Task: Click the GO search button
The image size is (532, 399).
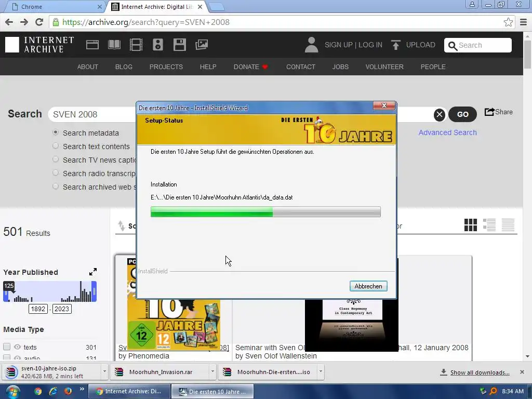Action: click(463, 115)
